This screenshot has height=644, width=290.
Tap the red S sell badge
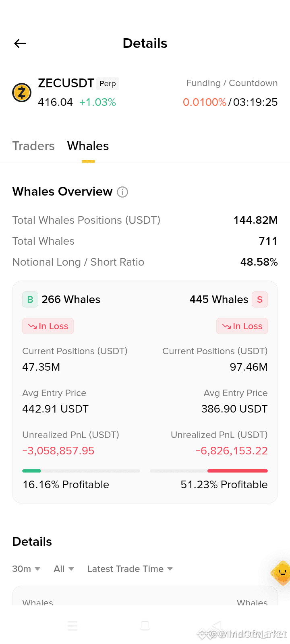[260, 299]
